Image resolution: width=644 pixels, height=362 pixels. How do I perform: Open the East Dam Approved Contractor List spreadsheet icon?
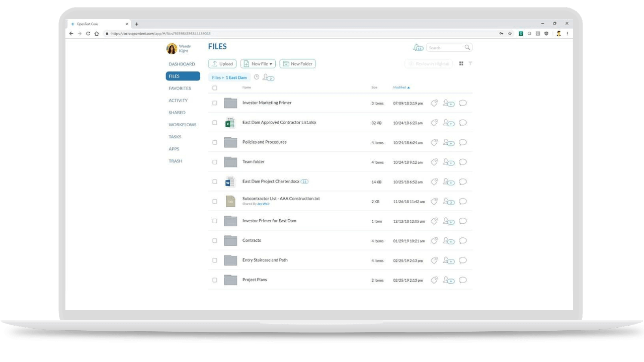tap(230, 123)
